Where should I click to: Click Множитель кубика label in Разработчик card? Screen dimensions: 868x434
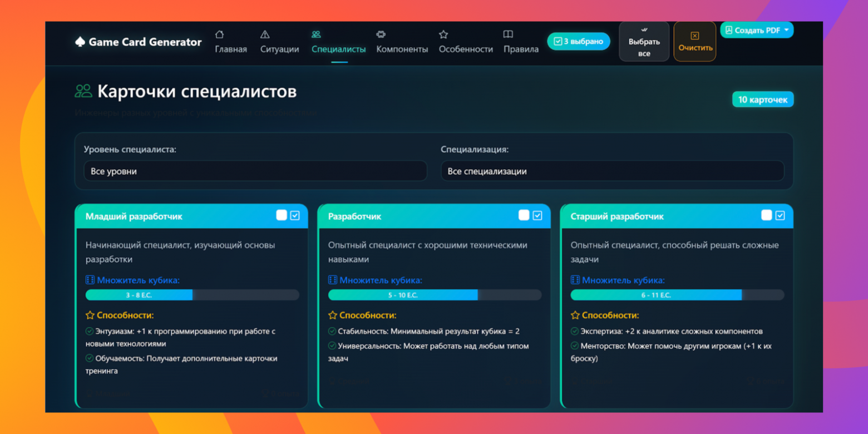381,280
